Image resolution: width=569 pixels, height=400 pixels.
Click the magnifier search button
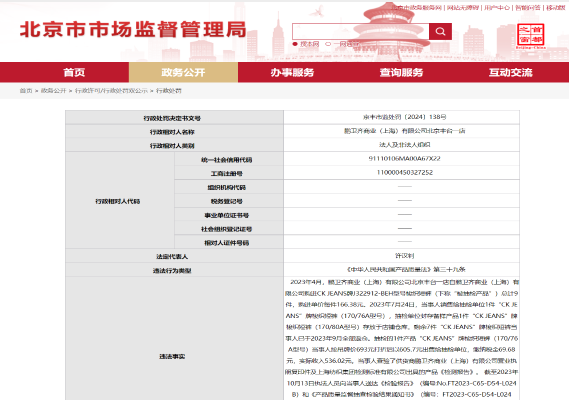pyautogui.click(x=440, y=31)
